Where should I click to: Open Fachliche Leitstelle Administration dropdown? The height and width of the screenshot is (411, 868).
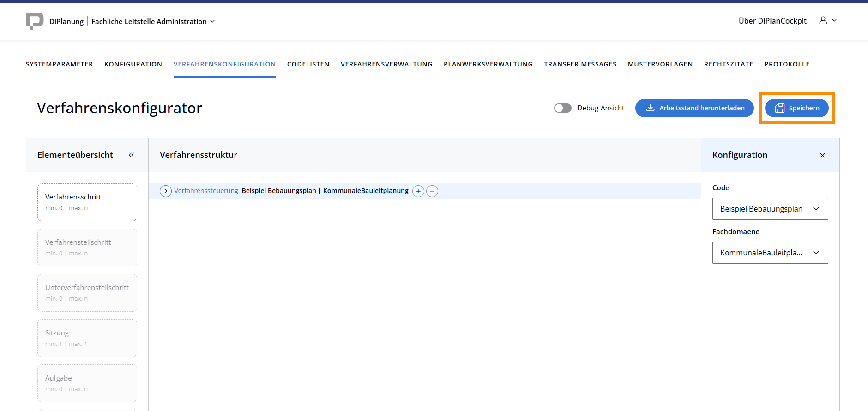(x=153, y=21)
